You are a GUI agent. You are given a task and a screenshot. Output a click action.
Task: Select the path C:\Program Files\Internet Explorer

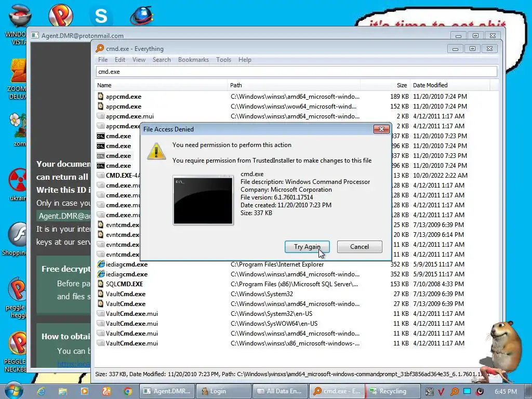tap(277, 264)
